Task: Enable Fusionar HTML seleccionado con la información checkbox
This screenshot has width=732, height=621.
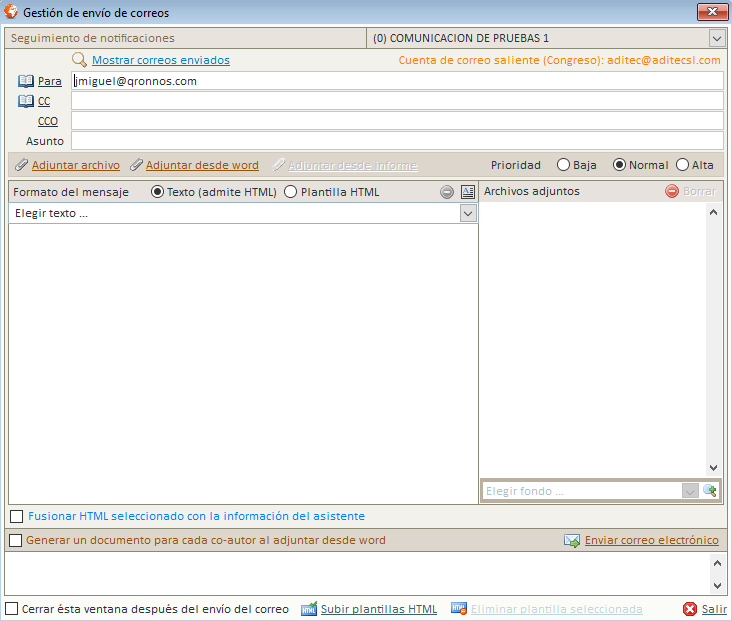Action: coord(16,516)
